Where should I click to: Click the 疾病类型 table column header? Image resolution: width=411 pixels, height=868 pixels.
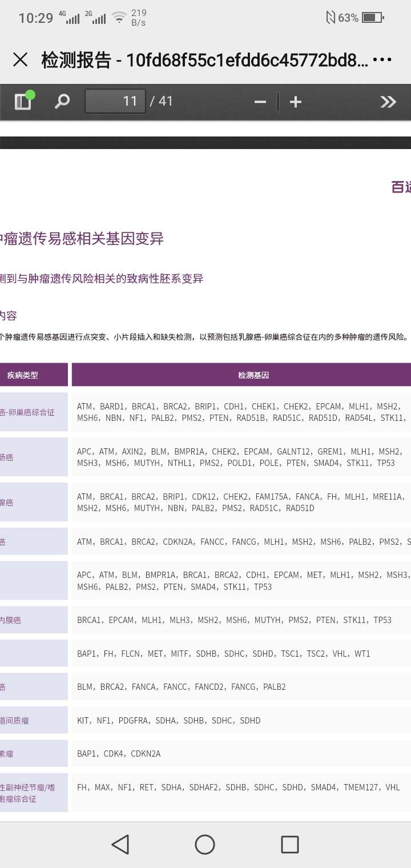click(23, 375)
